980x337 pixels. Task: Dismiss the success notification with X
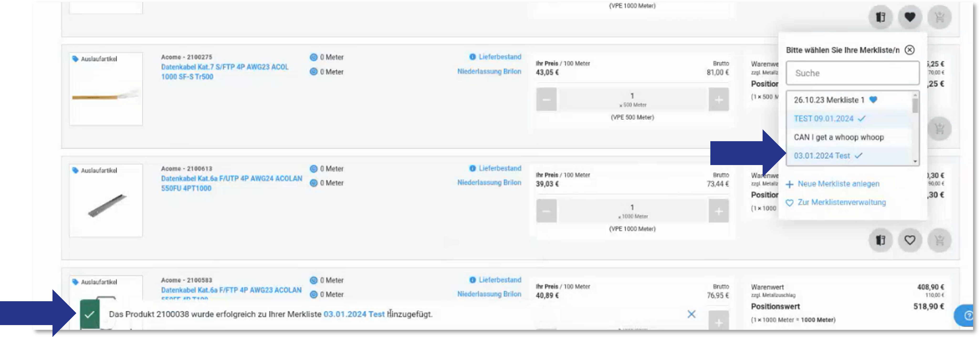(691, 314)
